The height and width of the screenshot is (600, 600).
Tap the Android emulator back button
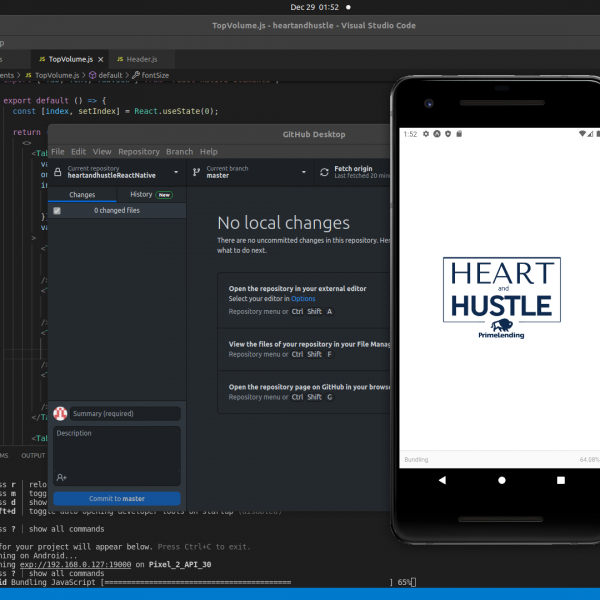[x=442, y=480]
